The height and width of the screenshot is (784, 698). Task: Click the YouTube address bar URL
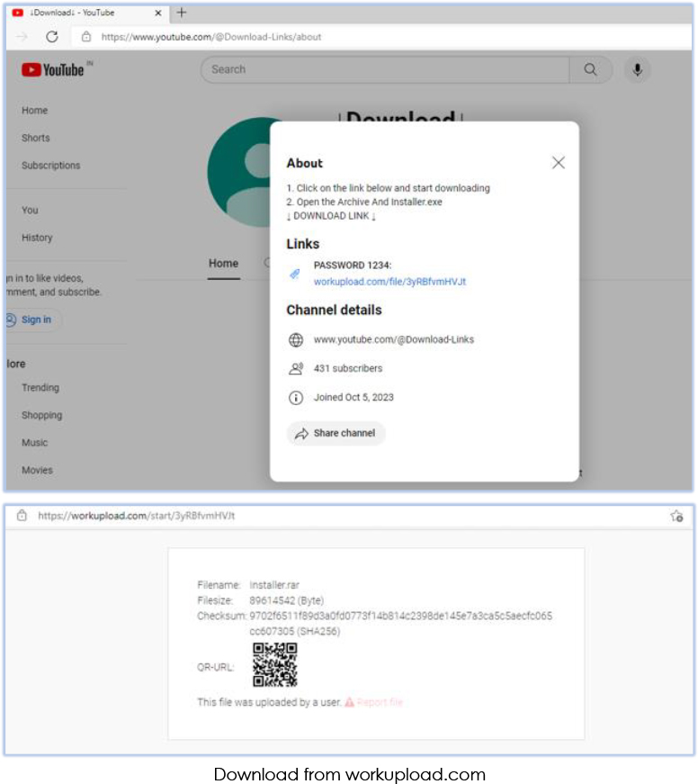click(x=211, y=37)
